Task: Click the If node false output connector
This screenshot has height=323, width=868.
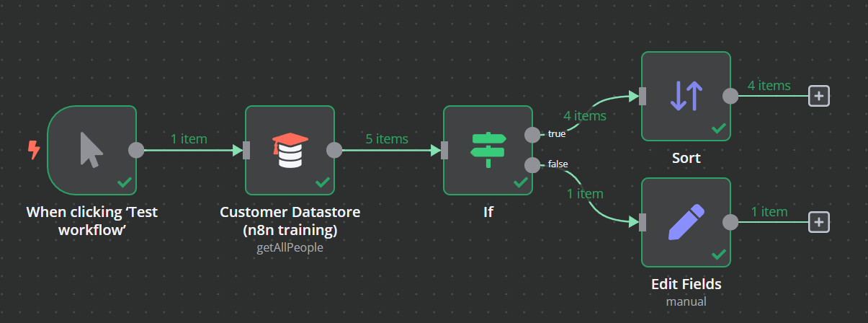Action: point(532,165)
